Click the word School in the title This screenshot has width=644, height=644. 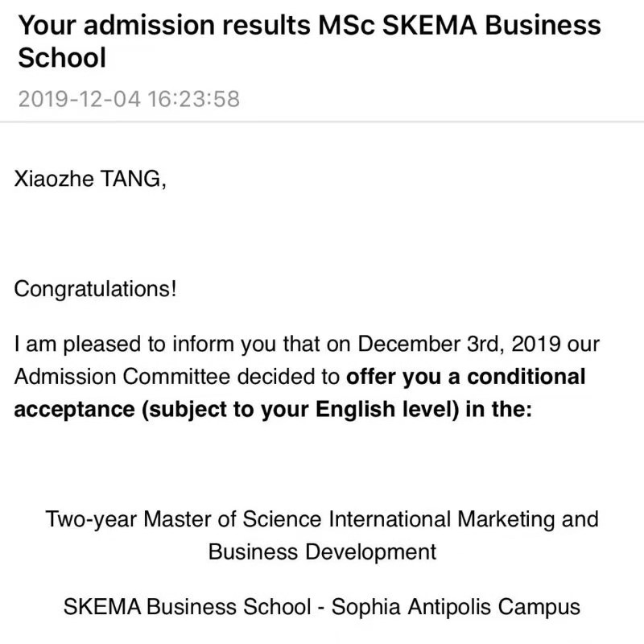tap(62, 57)
